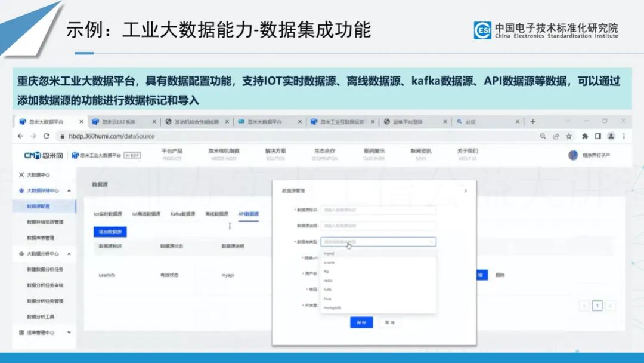The image size is (644, 363).
Task: Click the userinfo cell in the data source table
Action: pyautogui.click(x=107, y=275)
